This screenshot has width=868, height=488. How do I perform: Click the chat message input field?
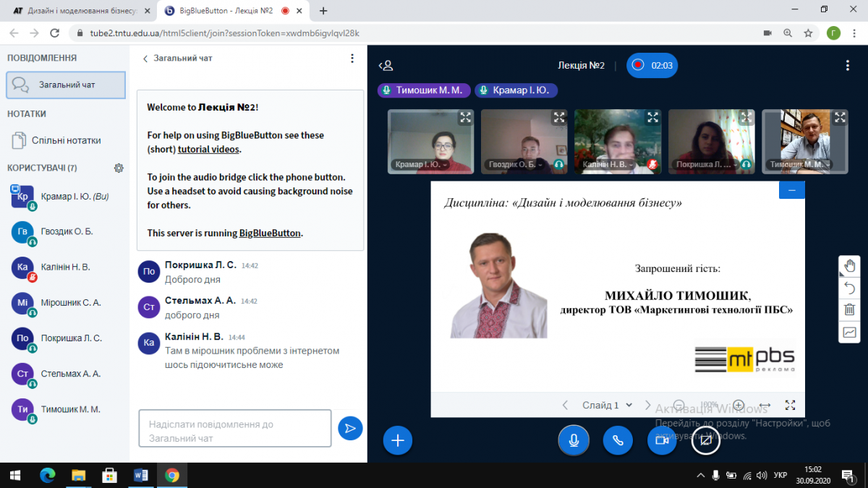tap(234, 431)
